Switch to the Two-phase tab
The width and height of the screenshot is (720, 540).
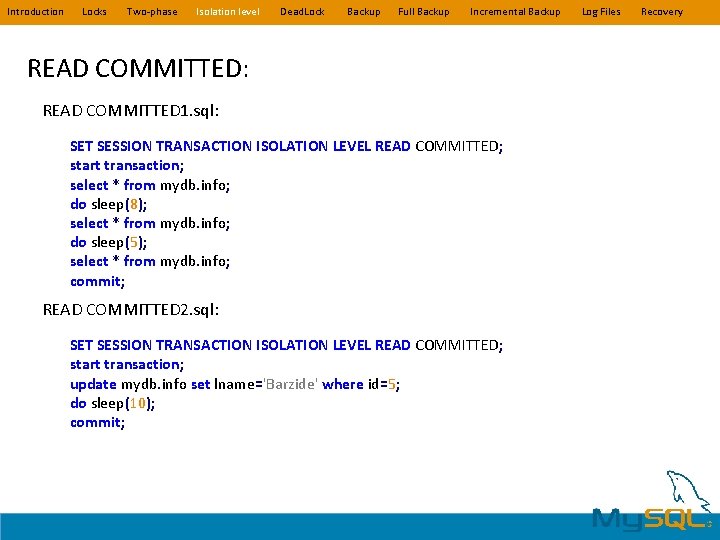coord(152,12)
